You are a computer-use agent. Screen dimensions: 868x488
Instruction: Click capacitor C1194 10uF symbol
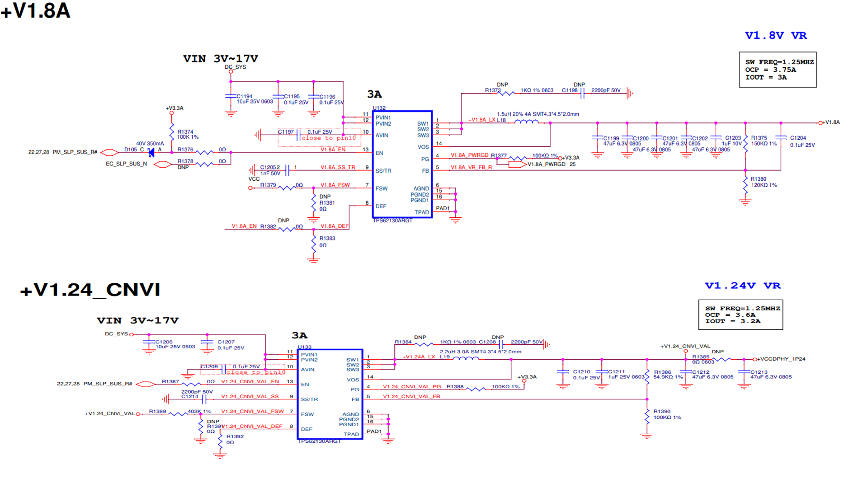point(231,96)
